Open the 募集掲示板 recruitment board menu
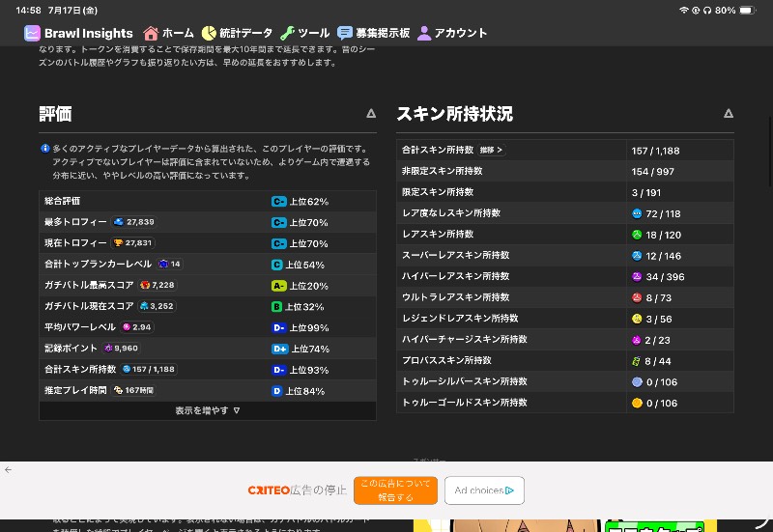This screenshot has width=773, height=532. 374,33
